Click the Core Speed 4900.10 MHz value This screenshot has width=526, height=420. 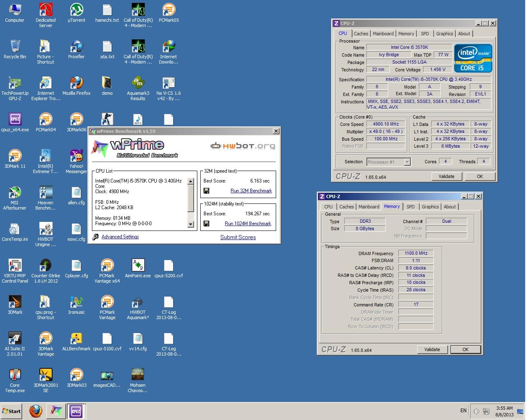pyautogui.click(x=386, y=124)
